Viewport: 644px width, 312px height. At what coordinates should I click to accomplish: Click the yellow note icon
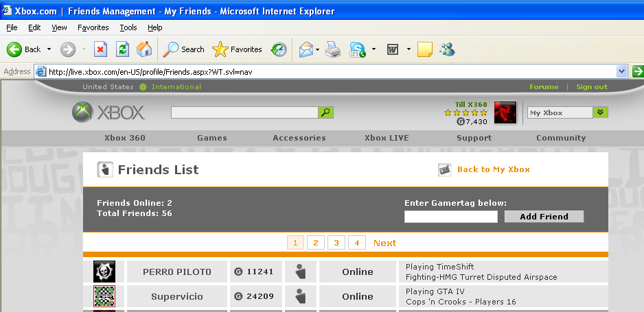point(425,49)
